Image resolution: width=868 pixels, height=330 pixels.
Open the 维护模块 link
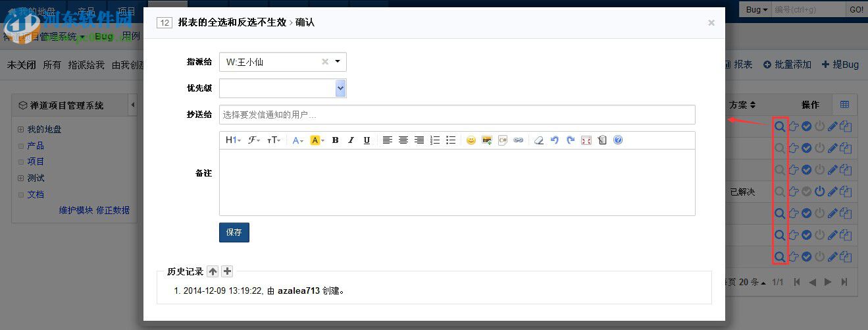pyautogui.click(x=76, y=210)
